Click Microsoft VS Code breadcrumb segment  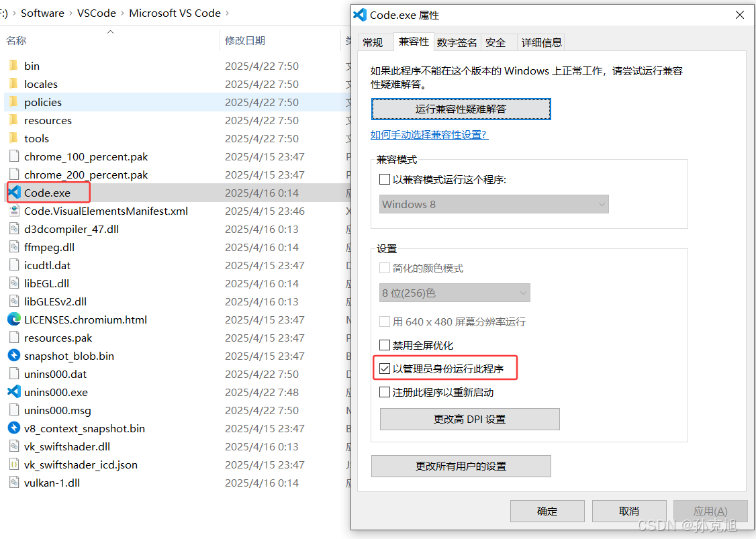tap(175, 13)
